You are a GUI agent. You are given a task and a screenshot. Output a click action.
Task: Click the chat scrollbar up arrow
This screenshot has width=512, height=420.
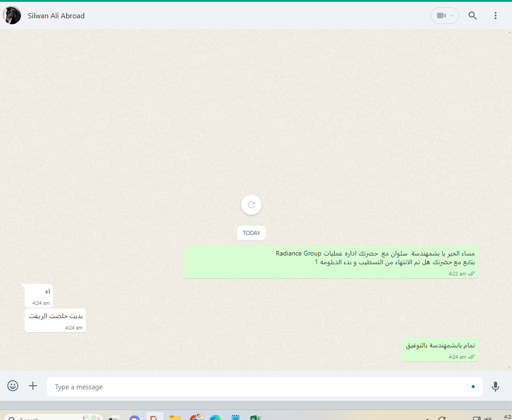click(510, 32)
